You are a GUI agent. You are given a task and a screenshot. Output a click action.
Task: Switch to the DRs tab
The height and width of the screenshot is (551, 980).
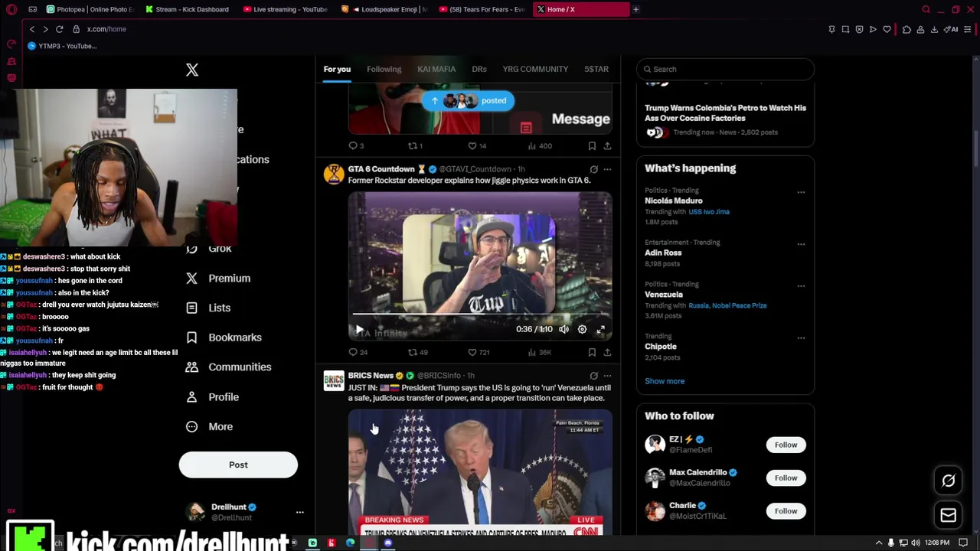pyautogui.click(x=479, y=69)
